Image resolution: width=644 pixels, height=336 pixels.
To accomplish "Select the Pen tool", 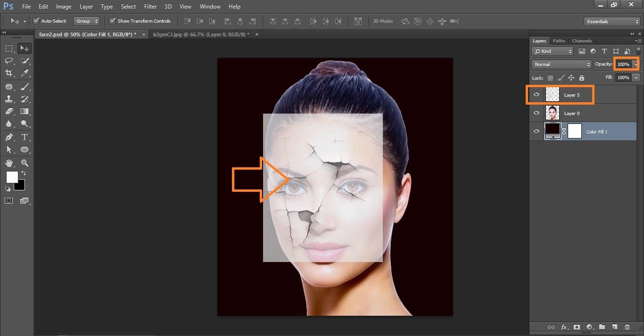I will coord(8,137).
